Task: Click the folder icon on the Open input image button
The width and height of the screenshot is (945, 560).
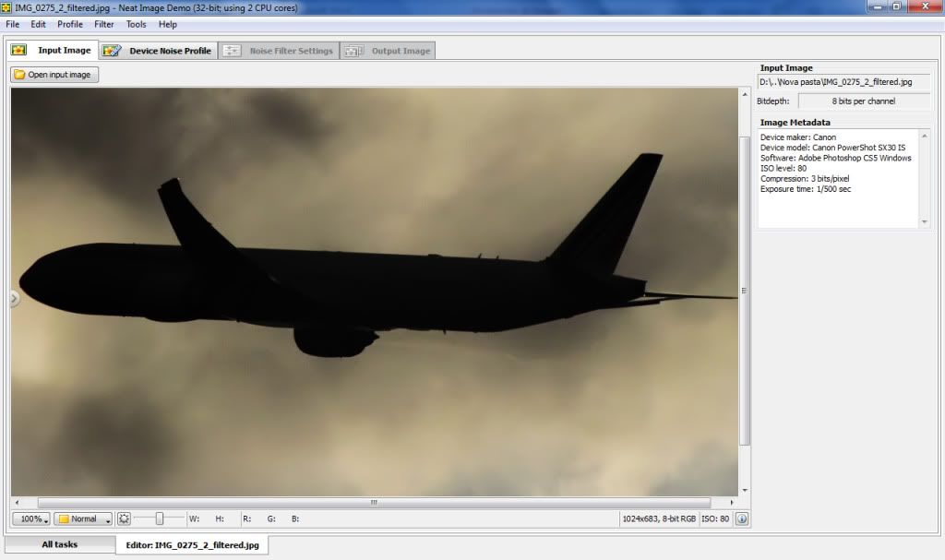Action: coord(19,74)
